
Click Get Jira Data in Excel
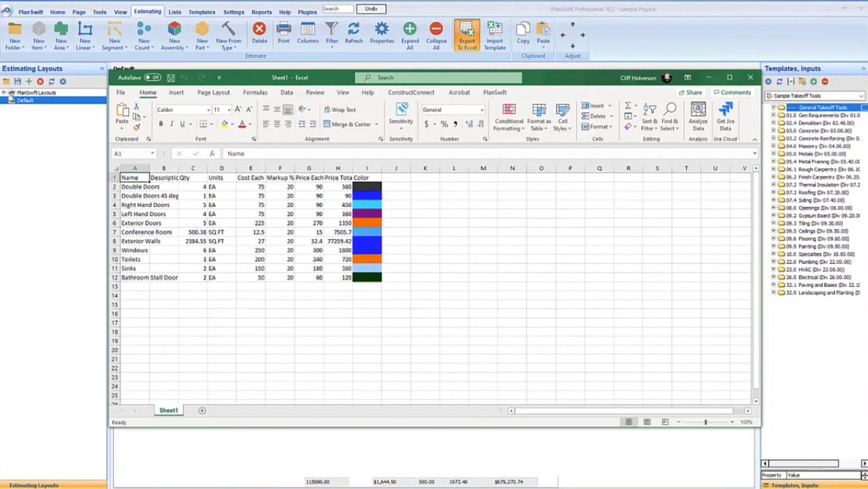coord(725,116)
